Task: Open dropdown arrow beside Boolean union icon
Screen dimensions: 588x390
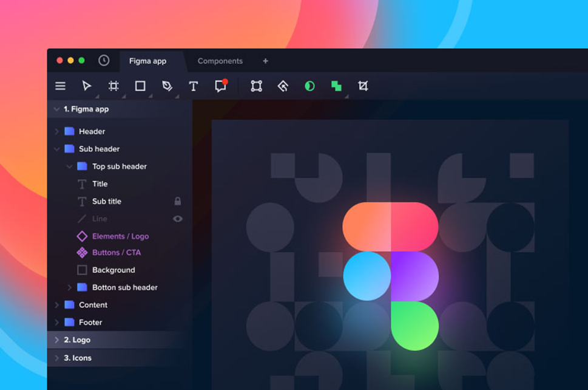Action: 346,97
